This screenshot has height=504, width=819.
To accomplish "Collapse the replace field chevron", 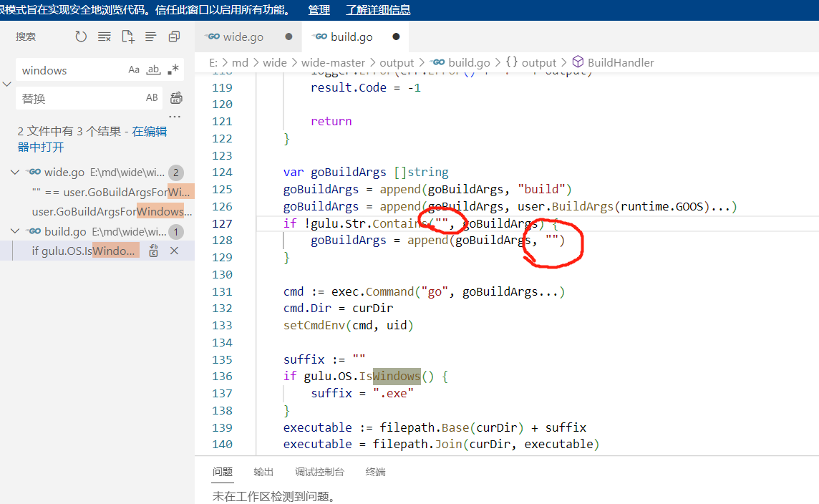I will click(7, 84).
